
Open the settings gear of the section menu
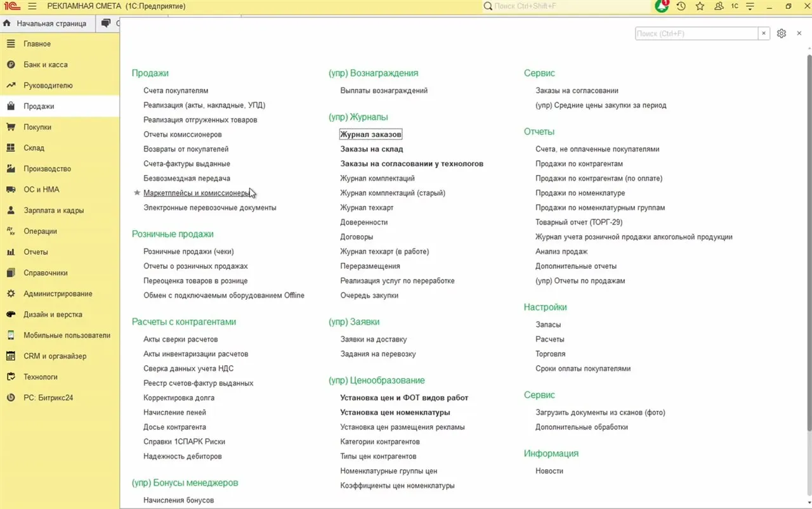782,34
